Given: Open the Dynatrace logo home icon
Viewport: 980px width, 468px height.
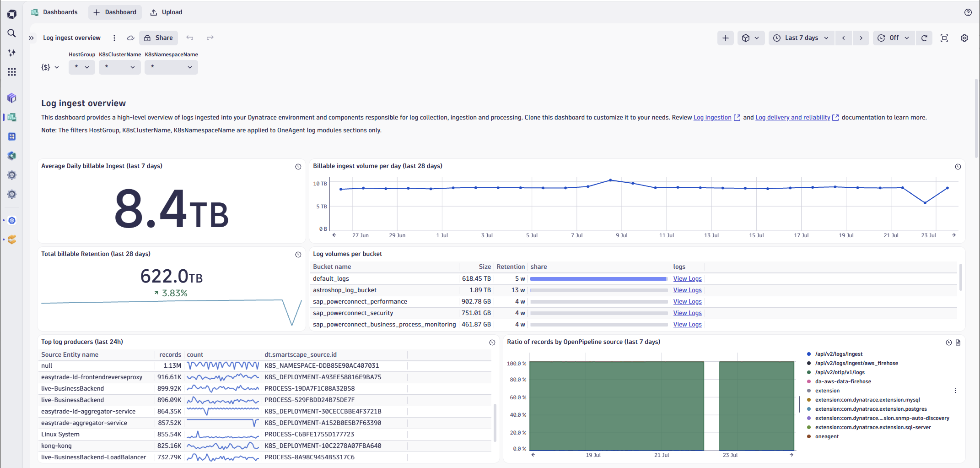Looking at the screenshot, I should pos(12,14).
